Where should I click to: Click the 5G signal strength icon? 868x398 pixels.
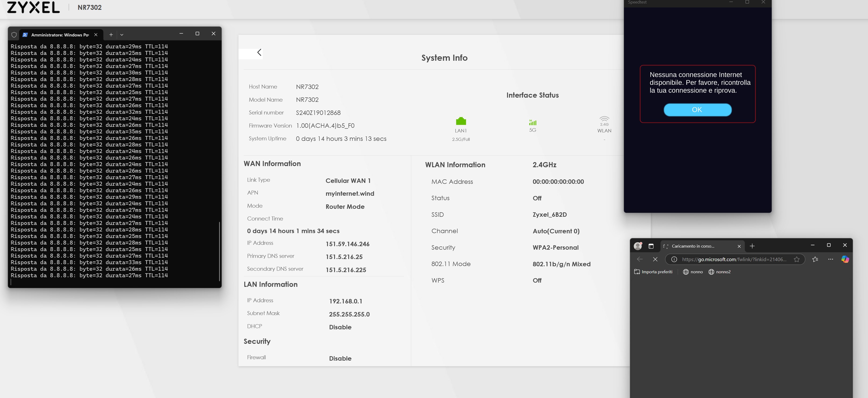532,123
